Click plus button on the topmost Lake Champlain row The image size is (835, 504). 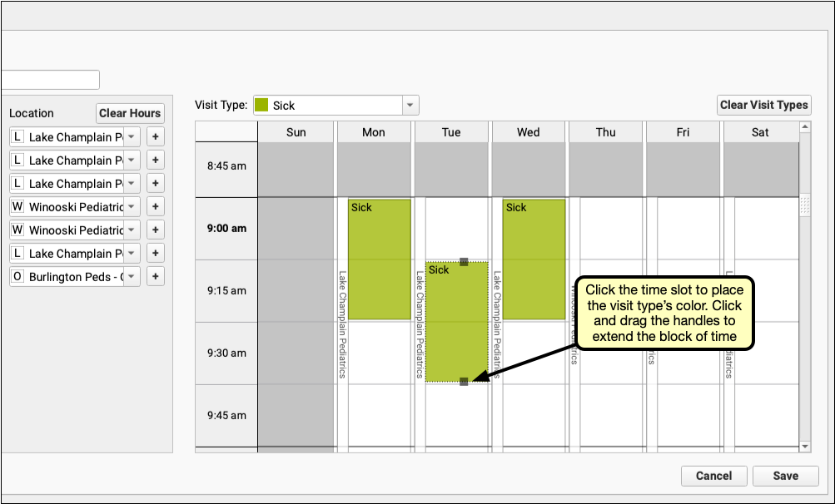tap(156, 137)
